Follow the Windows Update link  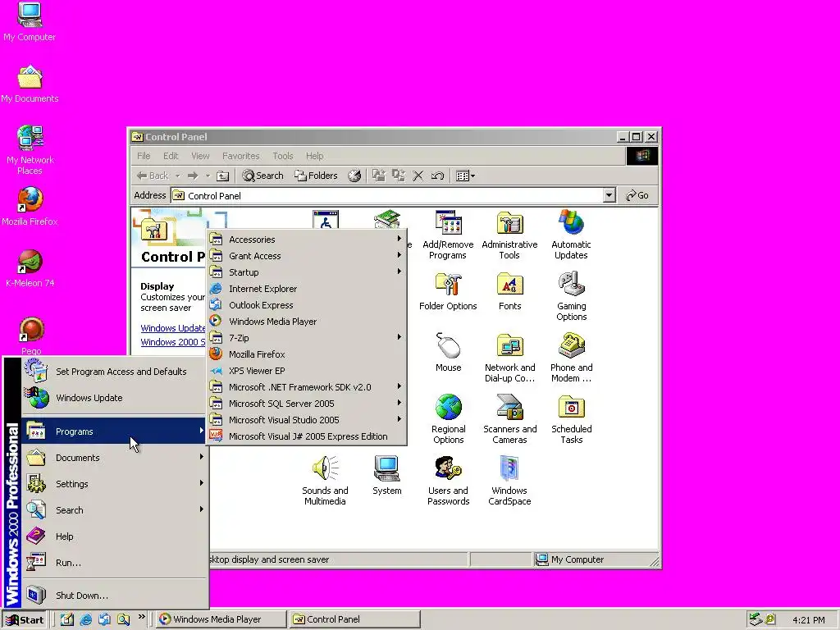point(173,328)
